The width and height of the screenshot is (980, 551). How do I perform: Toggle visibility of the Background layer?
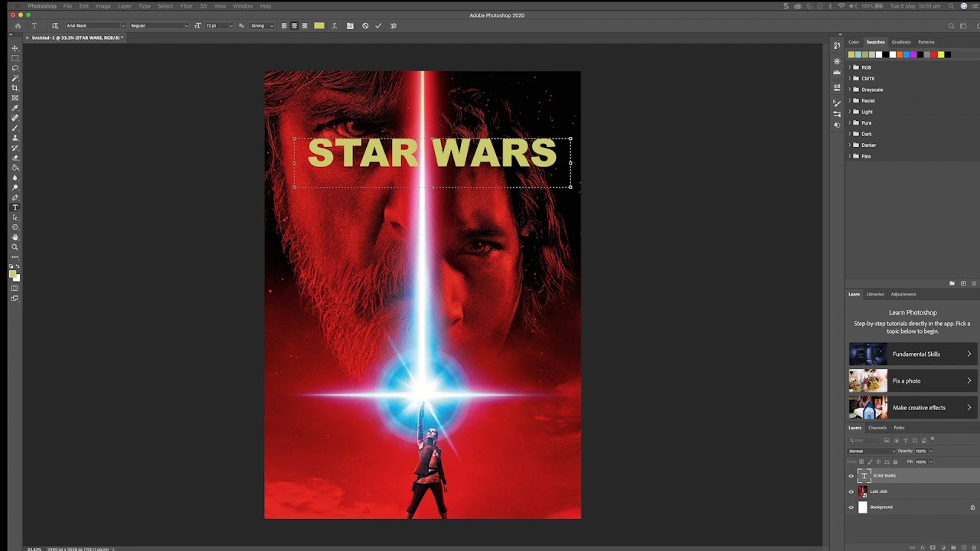click(851, 507)
